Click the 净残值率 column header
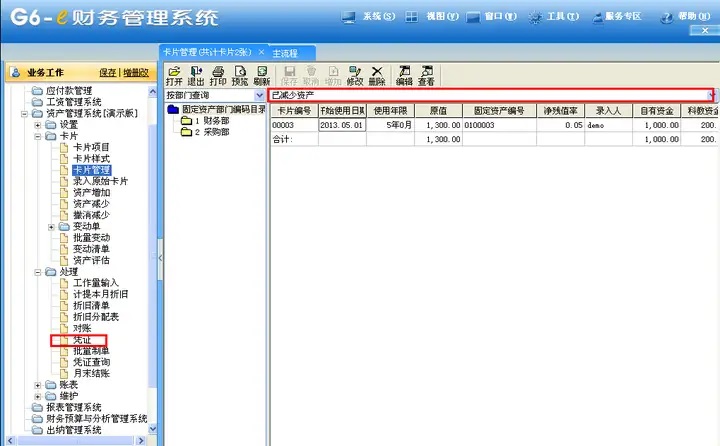The image size is (720, 446). pyautogui.click(x=561, y=111)
